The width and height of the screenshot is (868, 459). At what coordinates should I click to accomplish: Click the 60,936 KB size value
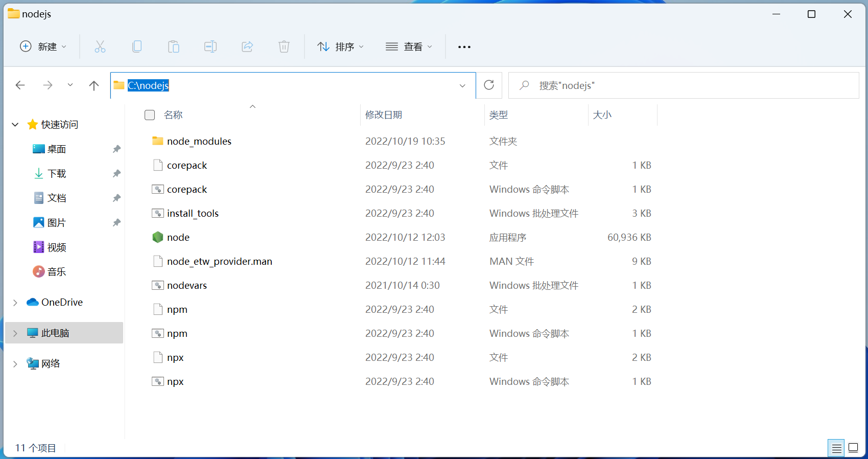[629, 237]
